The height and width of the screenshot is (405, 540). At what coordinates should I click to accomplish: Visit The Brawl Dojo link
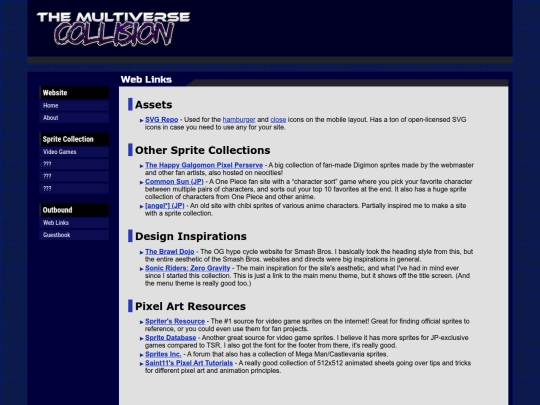[169, 252]
